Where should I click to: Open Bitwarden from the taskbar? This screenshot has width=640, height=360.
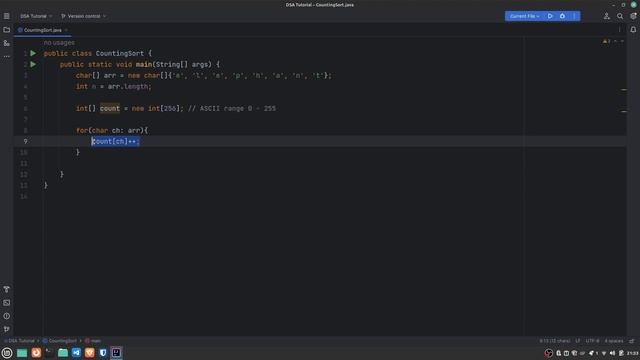[x=103, y=353]
